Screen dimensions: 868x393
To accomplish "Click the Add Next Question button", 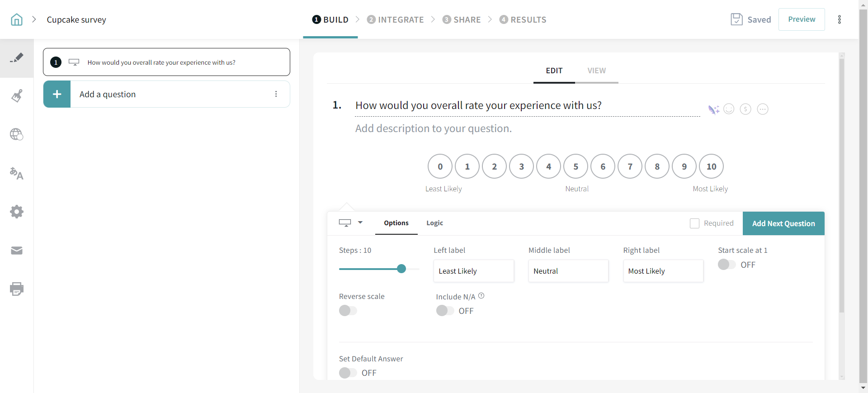I will click(x=783, y=223).
